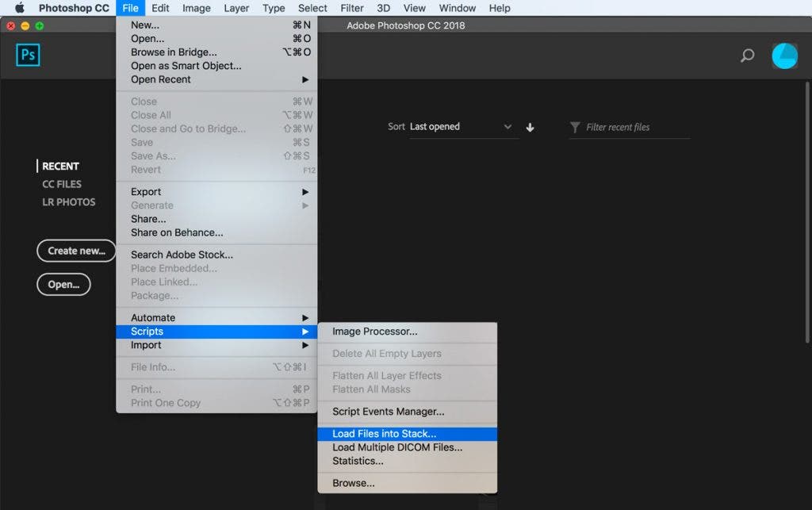The width and height of the screenshot is (812, 510).
Task: Open LR PHOTOS section
Action: click(69, 202)
